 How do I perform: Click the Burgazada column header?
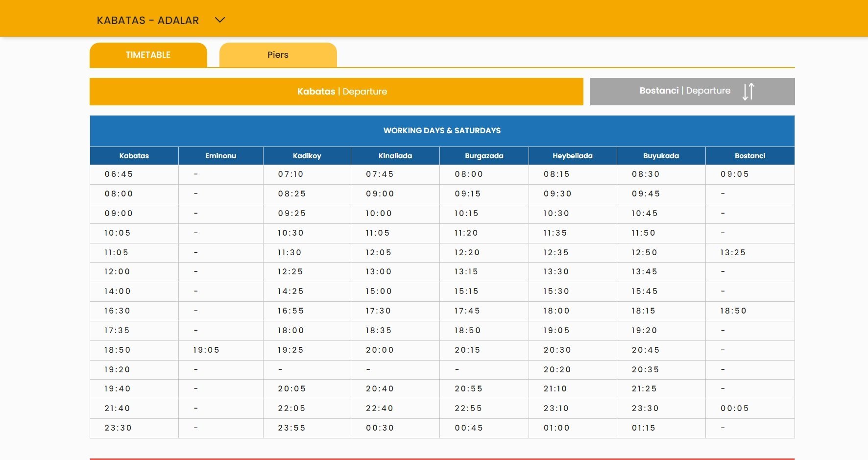pyautogui.click(x=484, y=156)
